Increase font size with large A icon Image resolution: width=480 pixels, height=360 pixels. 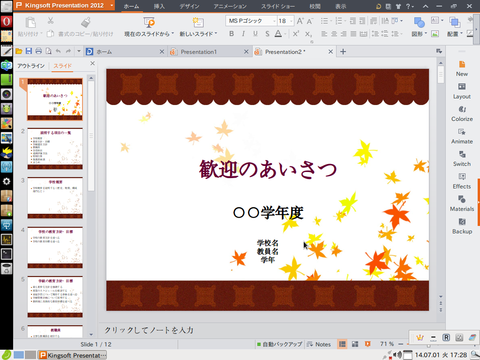pos(300,21)
